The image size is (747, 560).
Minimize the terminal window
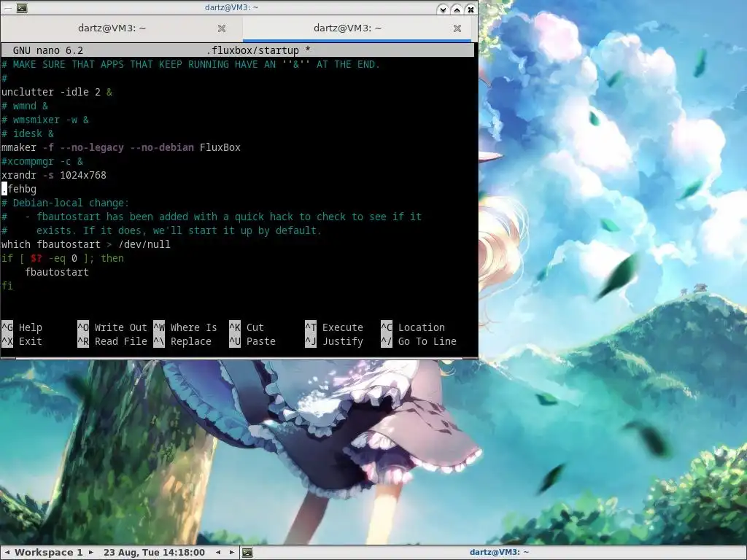click(443, 9)
